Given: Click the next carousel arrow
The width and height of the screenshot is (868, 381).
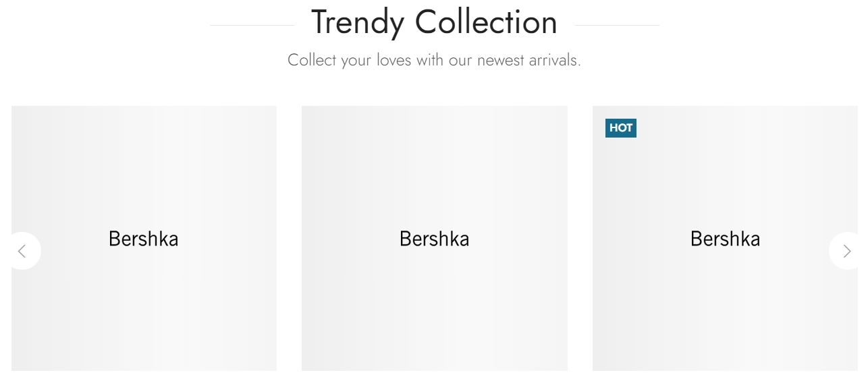Looking at the screenshot, I should pyautogui.click(x=846, y=251).
